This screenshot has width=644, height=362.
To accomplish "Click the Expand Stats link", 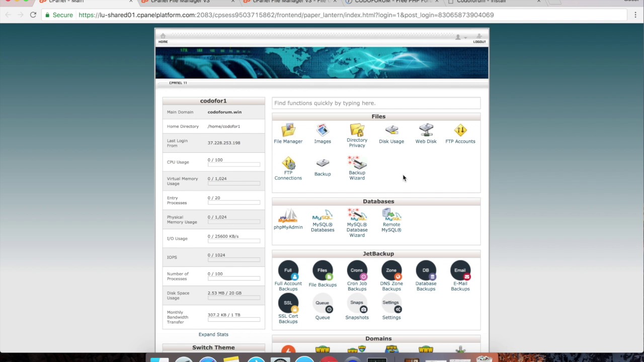I will (213, 334).
